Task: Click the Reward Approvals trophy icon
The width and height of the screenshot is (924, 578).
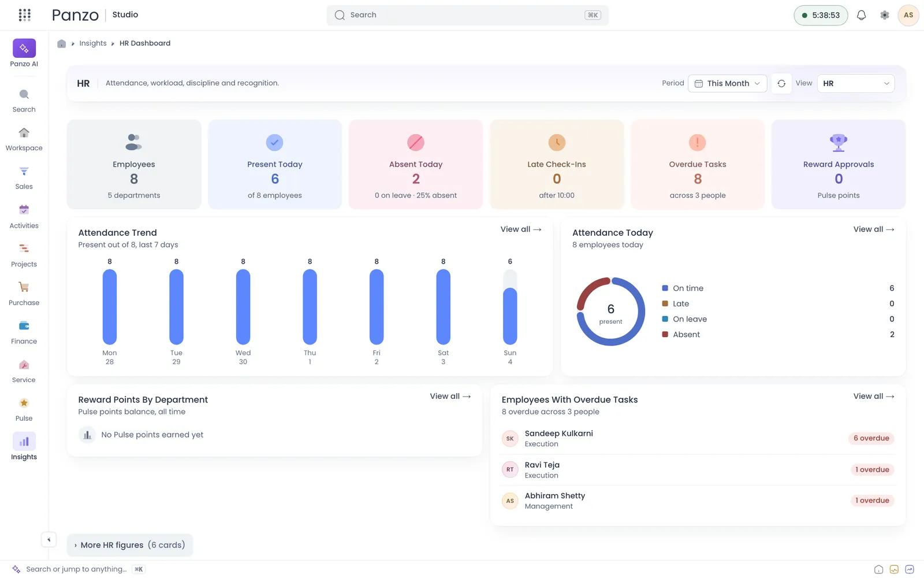Action: point(839,142)
